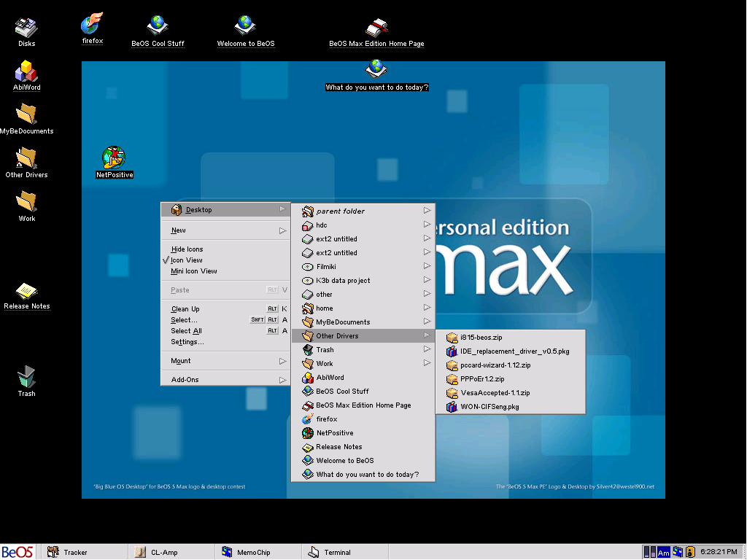The height and width of the screenshot is (560, 747).
Task: Expand MyBeDocuments in the submenu
Action: (x=363, y=322)
